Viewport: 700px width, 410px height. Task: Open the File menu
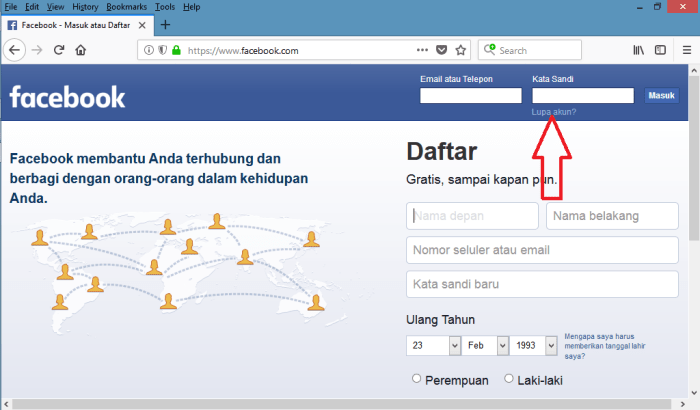coord(11,7)
